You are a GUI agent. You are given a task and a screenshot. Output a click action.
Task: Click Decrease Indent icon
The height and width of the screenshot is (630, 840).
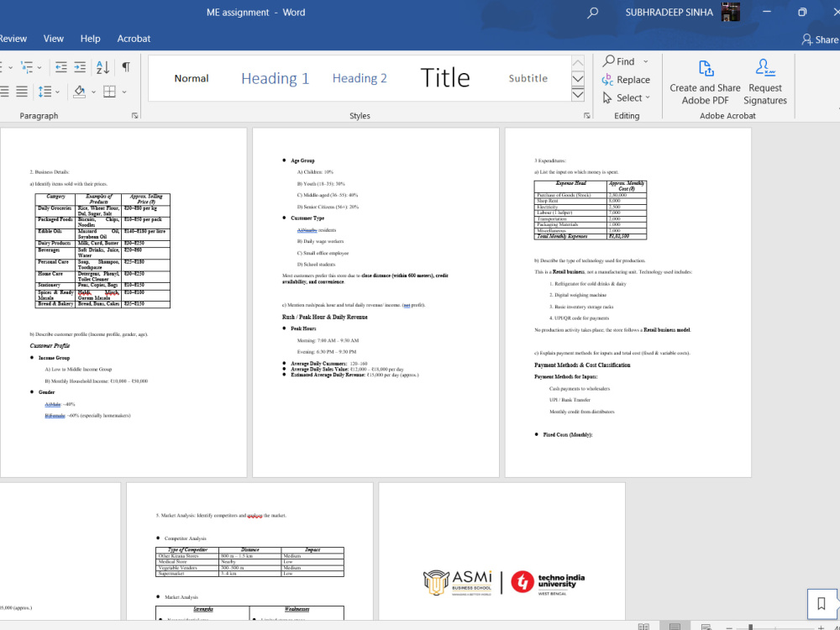pyautogui.click(x=61, y=67)
